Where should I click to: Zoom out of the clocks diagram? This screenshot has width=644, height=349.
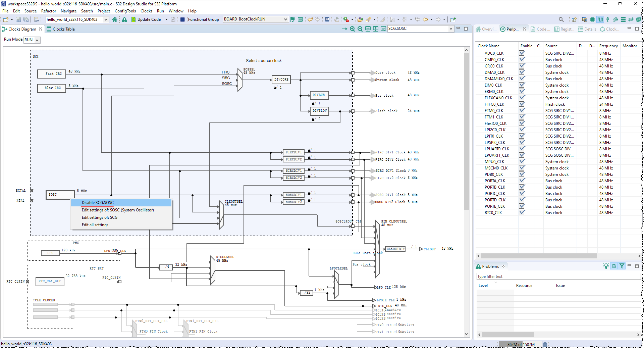[x=360, y=29]
